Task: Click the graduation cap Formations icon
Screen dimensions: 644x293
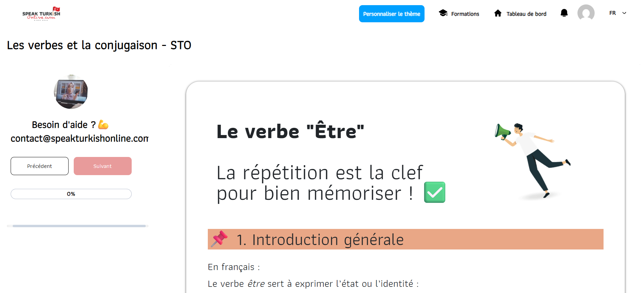Action: pyautogui.click(x=443, y=13)
